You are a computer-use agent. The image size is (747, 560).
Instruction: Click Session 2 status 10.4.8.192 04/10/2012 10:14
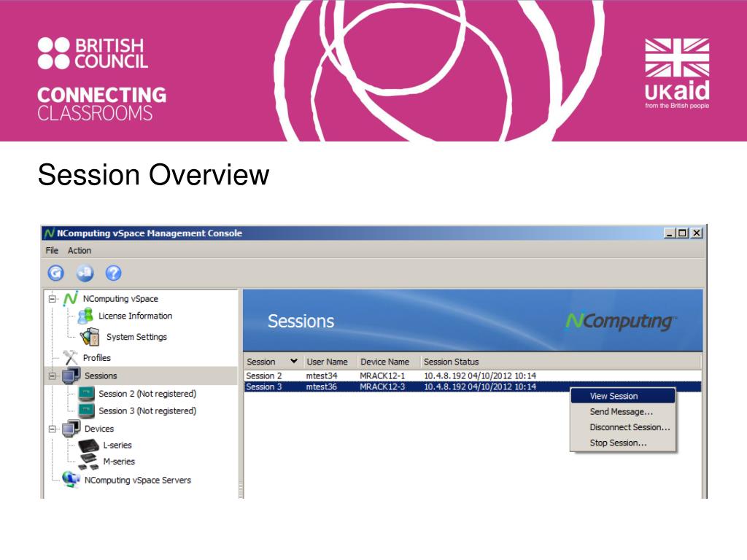pos(480,376)
